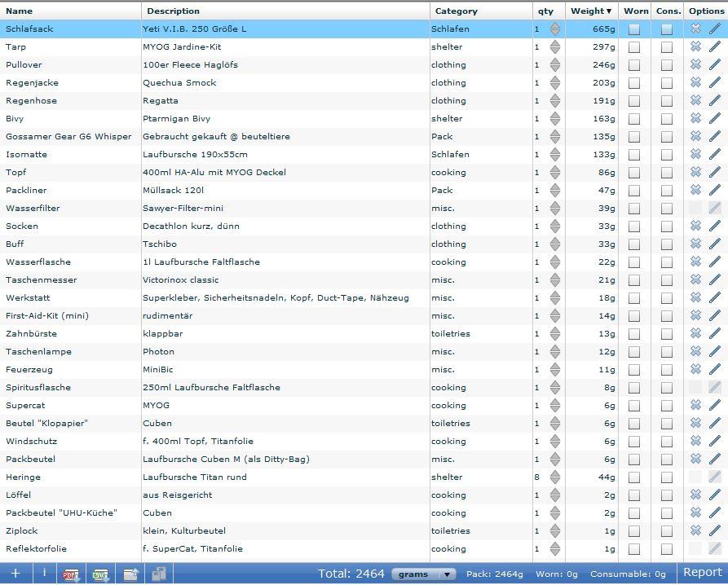
Task: Click the plus icon to add item
Action: coord(15,574)
